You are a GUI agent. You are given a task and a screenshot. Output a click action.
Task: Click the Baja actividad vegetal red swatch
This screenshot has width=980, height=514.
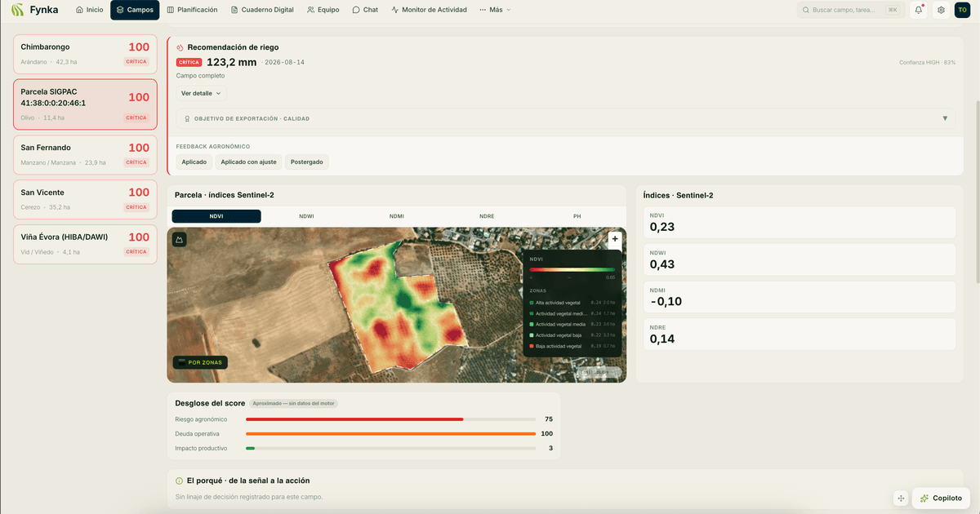point(532,346)
